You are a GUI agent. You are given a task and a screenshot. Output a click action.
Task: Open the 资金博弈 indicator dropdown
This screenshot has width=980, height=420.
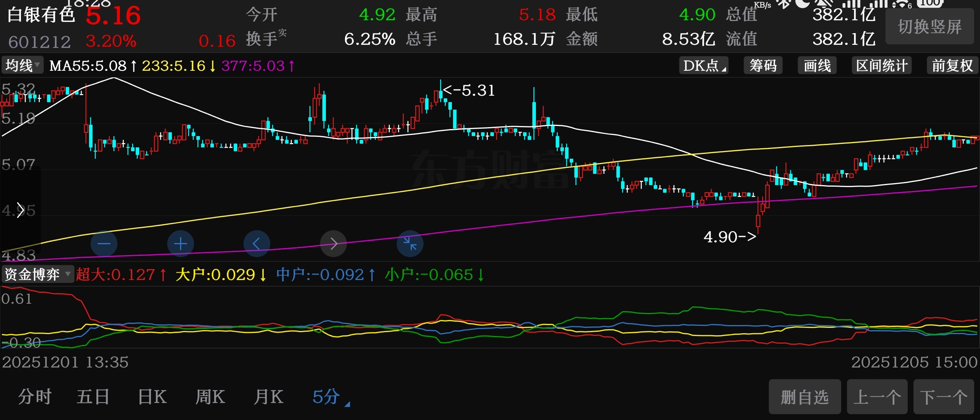[x=37, y=275]
